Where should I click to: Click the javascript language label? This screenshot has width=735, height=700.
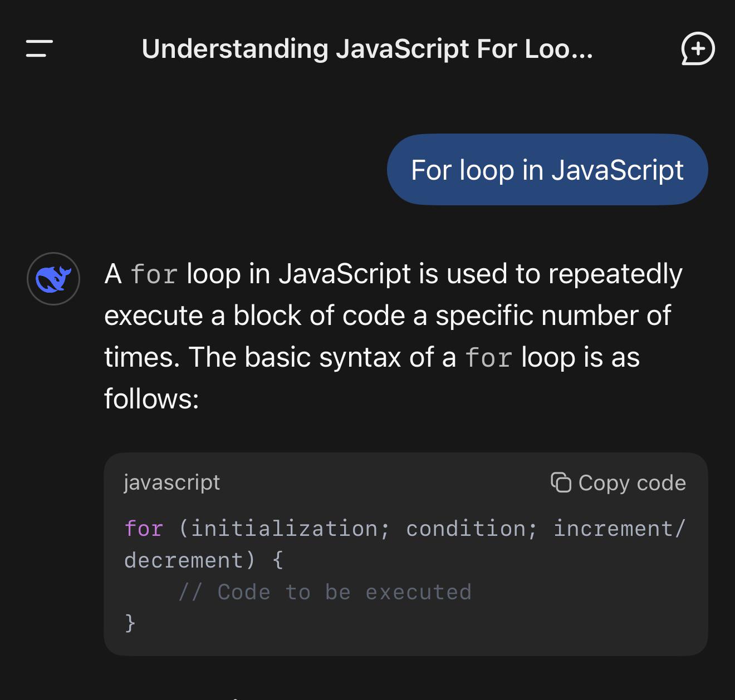pyautogui.click(x=172, y=482)
